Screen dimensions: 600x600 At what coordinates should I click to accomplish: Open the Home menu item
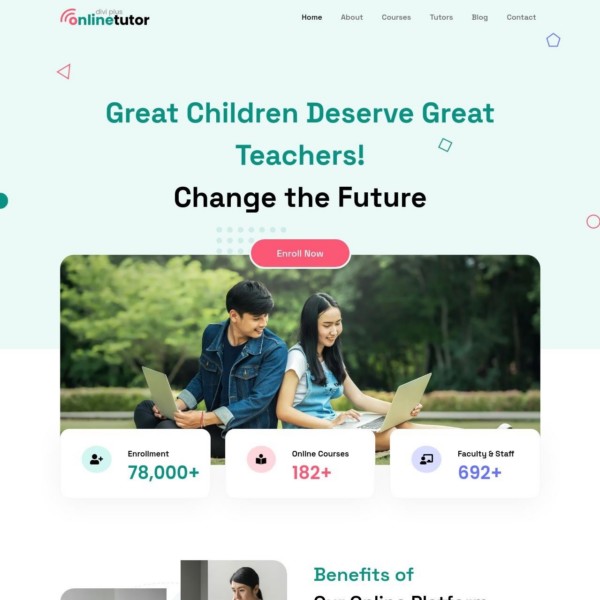coord(311,17)
